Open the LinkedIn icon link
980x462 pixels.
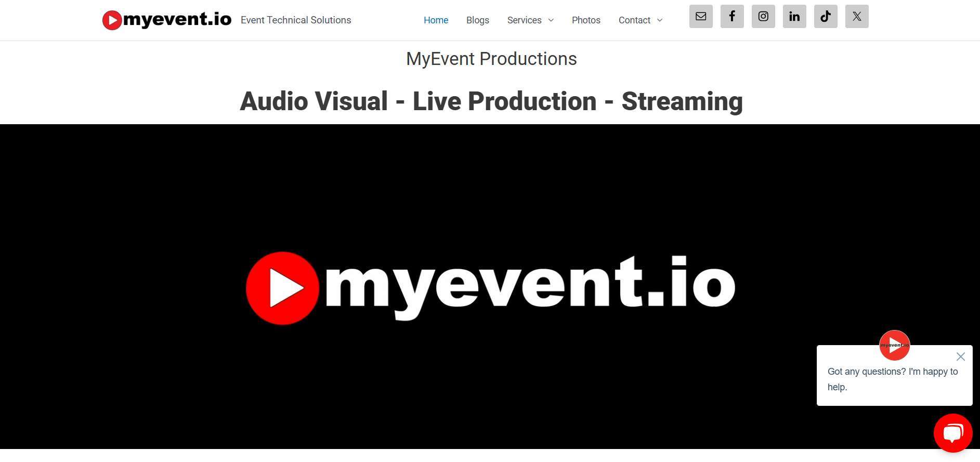click(794, 16)
